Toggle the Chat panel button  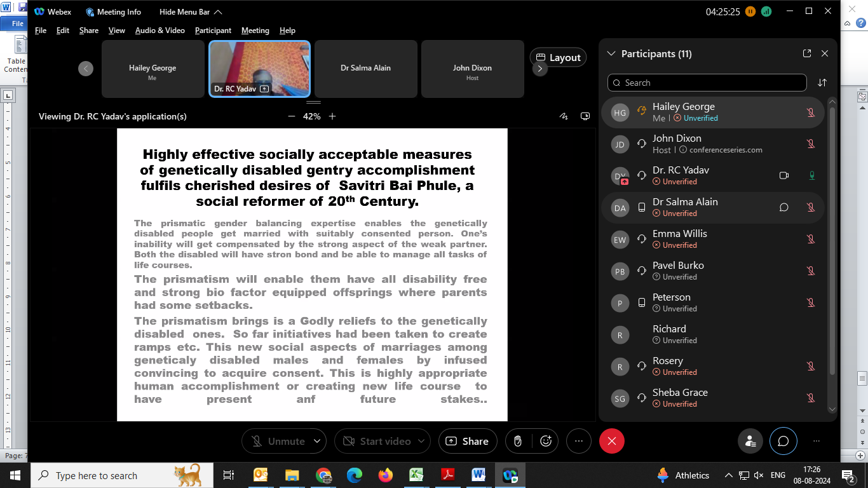click(783, 441)
